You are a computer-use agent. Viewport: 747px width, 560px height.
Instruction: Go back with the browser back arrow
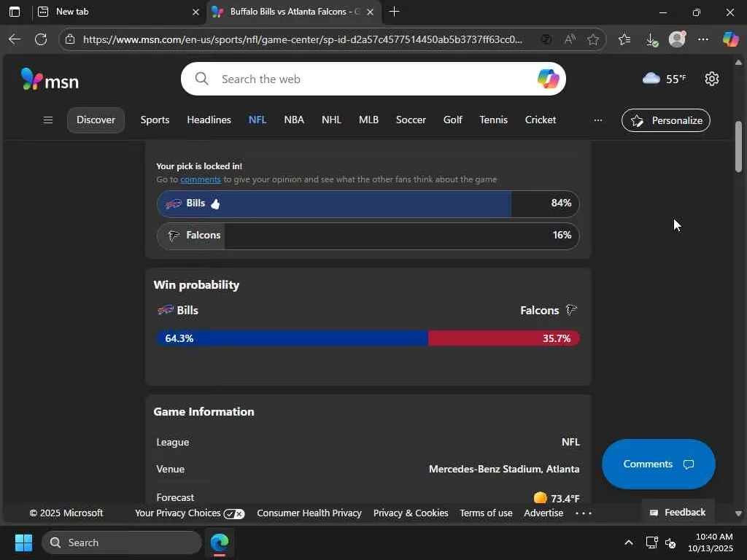[15, 39]
